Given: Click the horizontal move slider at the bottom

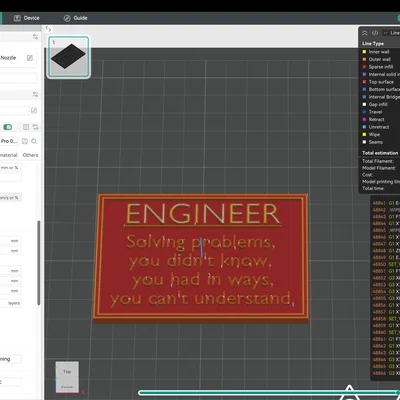Looking at the screenshot, I should click(x=269, y=393).
